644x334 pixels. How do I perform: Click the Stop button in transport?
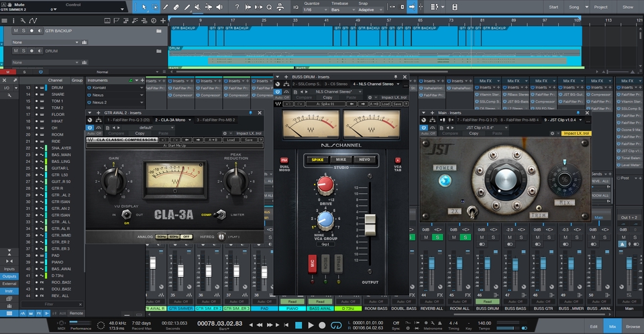pyautogui.click(x=299, y=325)
